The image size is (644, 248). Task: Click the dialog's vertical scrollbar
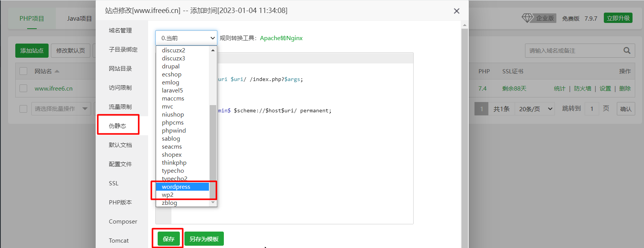pyautogui.click(x=465, y=134)
